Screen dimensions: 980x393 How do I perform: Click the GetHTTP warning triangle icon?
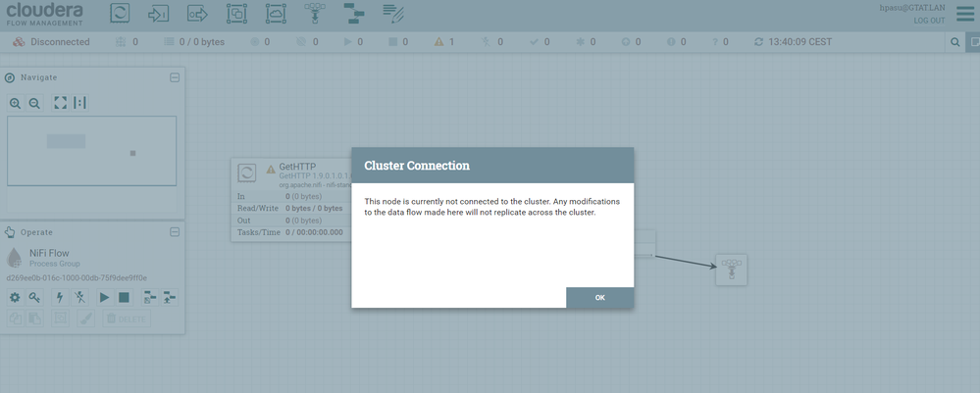(x=271, y=169)
